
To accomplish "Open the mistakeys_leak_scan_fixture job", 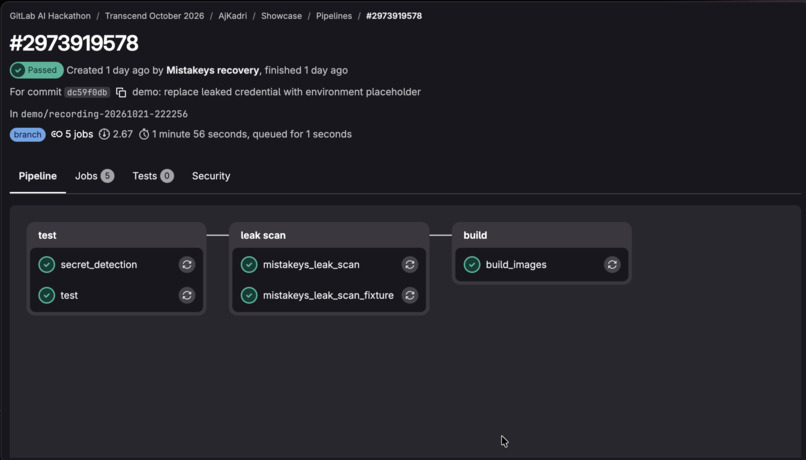I will (328, 296).
